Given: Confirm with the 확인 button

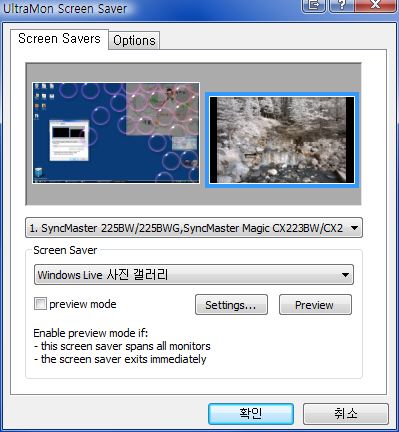Looking at the screenshot, I should click(251, 414).
